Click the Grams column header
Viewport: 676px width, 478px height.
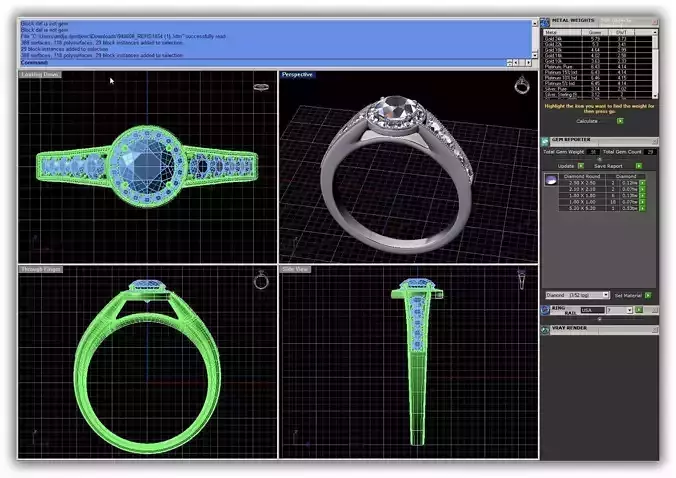click(x=595, y=32)
